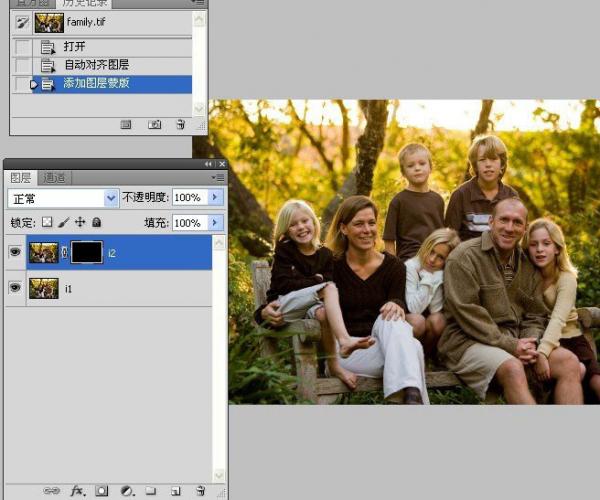Click the family.tif snapshot name

coord(86,22)
